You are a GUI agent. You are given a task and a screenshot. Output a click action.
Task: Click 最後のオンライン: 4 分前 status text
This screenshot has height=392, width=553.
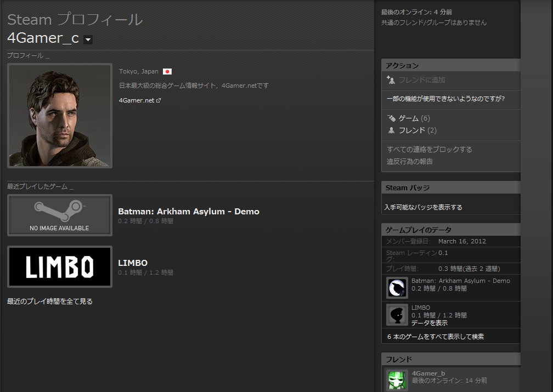click(416, 13)
